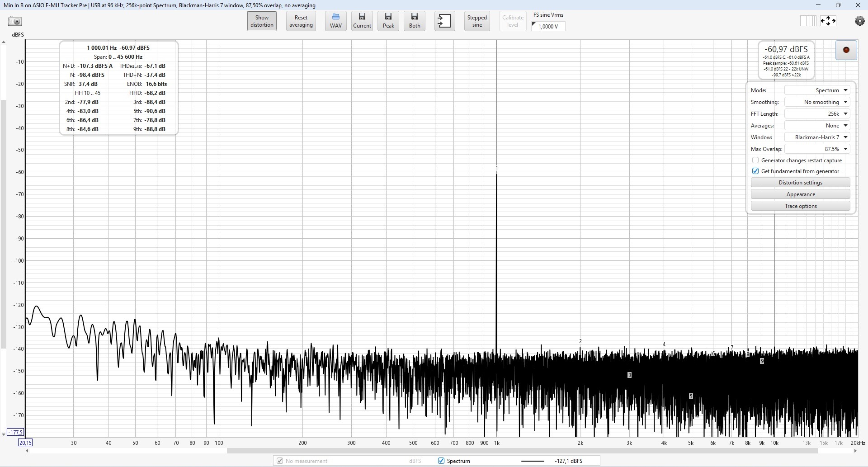The height and width of the screenshot is (467, 868).
Task: Open the Window type dropdown
Action: coord(817,137)
